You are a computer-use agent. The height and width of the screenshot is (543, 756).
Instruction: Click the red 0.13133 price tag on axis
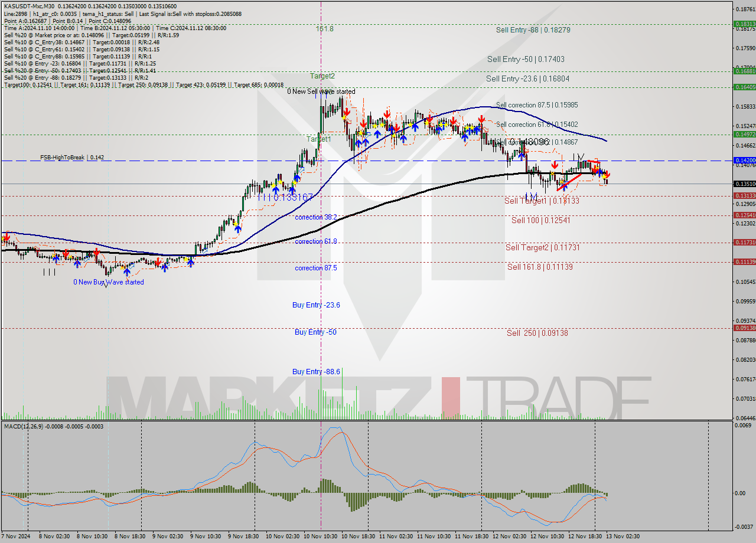744,195
